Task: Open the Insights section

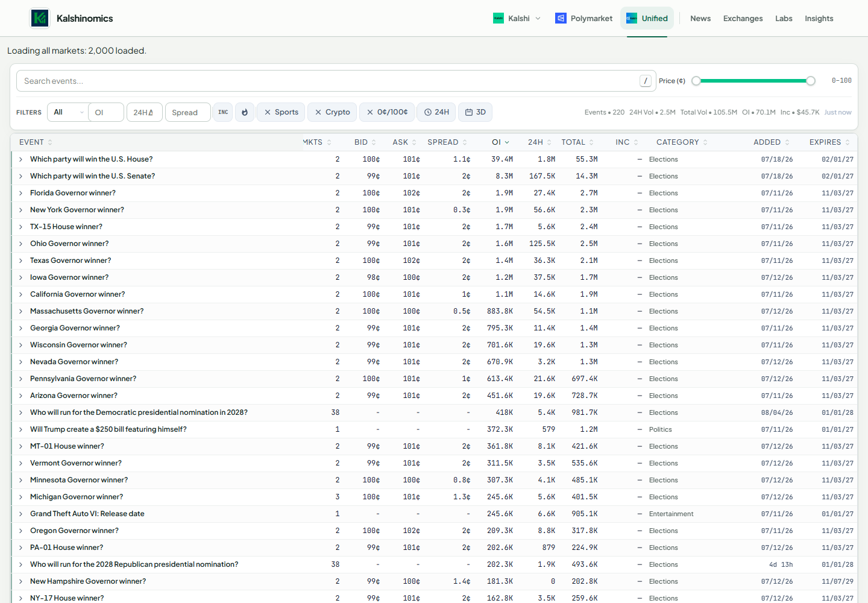Action: click(819, 19)
